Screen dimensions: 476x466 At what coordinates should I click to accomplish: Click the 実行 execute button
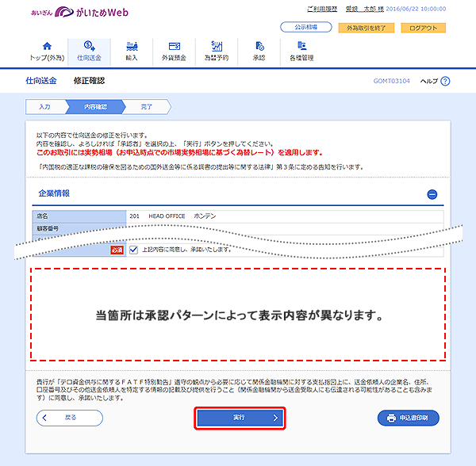pos(240,418)
